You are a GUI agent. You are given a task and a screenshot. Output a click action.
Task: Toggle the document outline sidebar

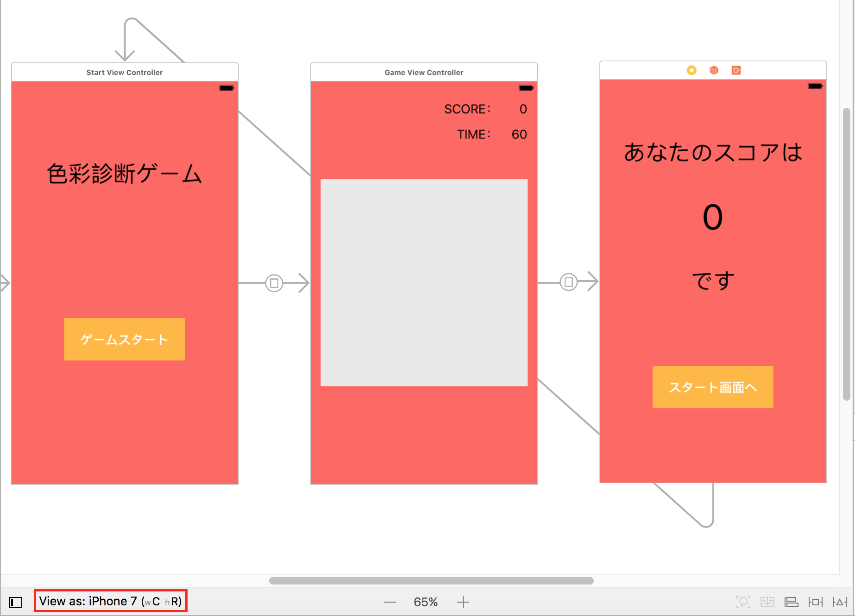(16, 602)
